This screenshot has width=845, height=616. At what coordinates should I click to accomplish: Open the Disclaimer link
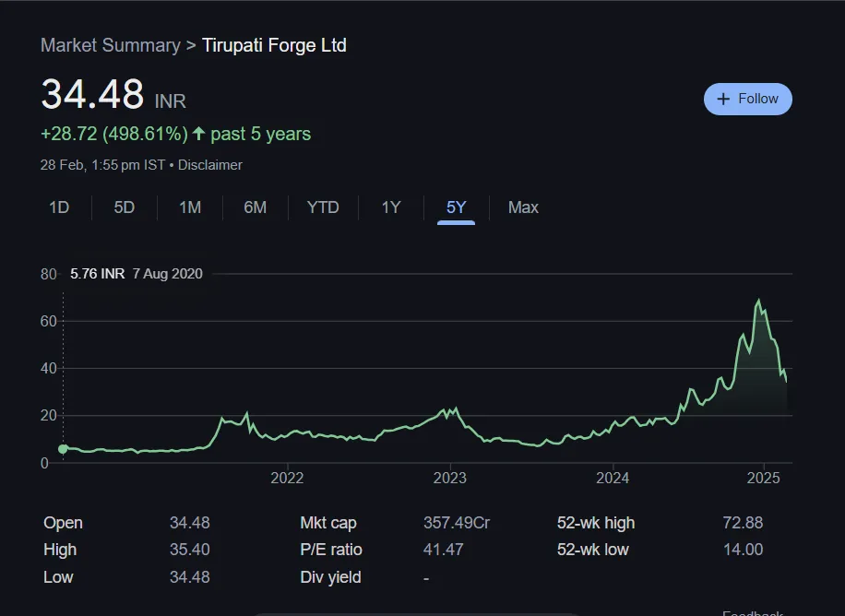tap(210, 165)
